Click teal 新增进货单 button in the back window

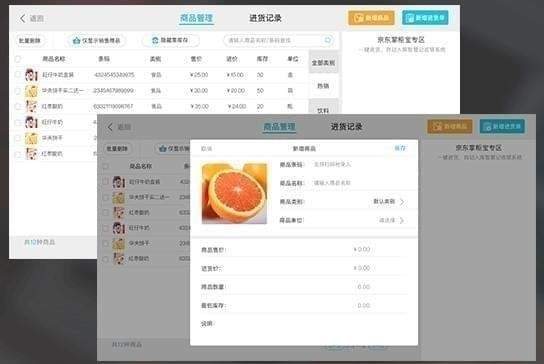tap(425, 18)
